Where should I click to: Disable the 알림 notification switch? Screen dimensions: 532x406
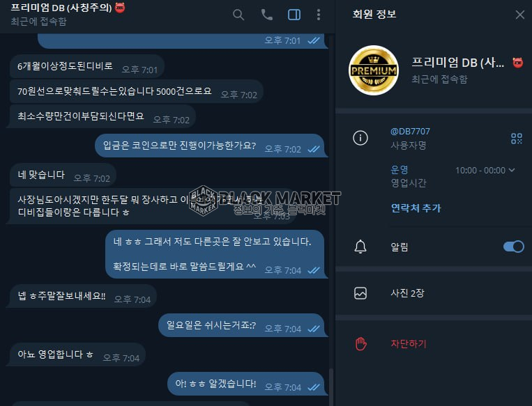click(514, 247)
